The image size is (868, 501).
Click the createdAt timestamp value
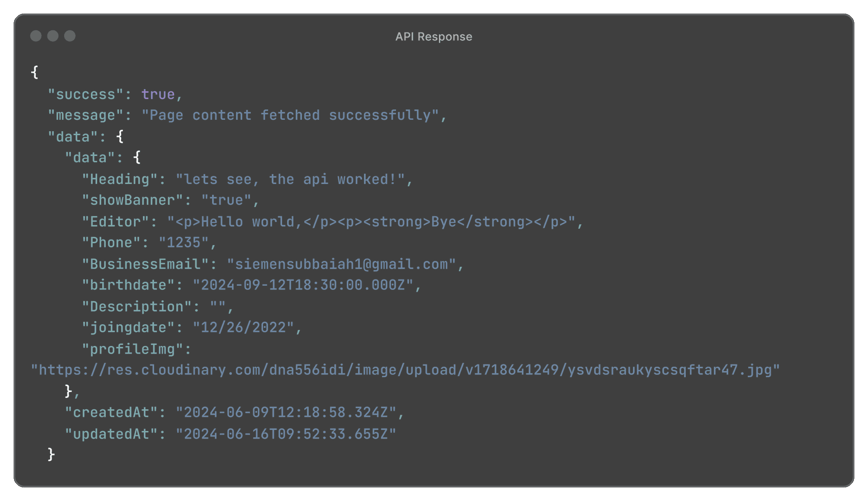click(x=286, y=412)
